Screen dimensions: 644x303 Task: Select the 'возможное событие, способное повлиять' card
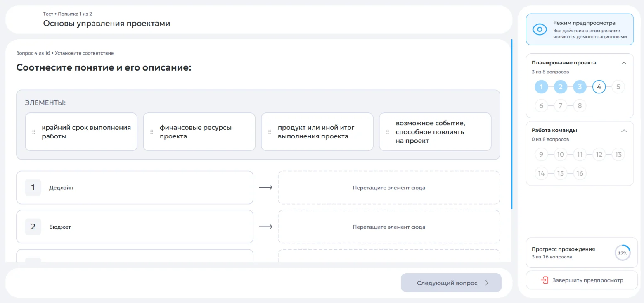coord(436,132)
